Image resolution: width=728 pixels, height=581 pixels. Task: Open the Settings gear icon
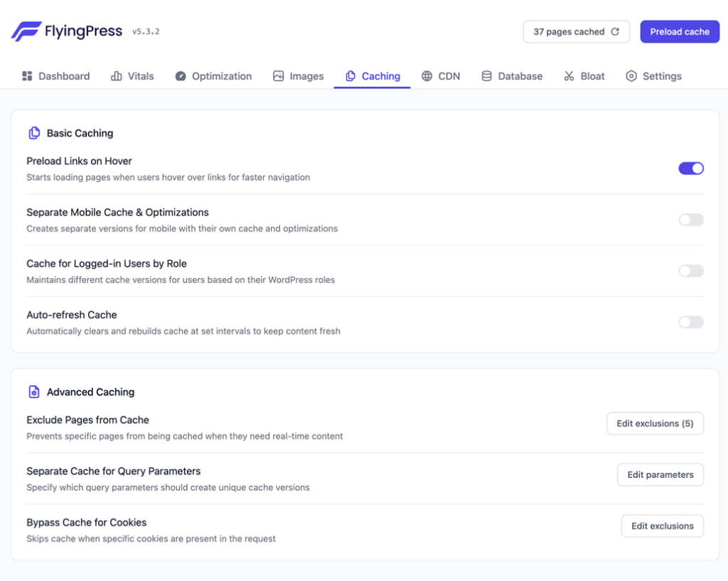[x=631, y=76]
